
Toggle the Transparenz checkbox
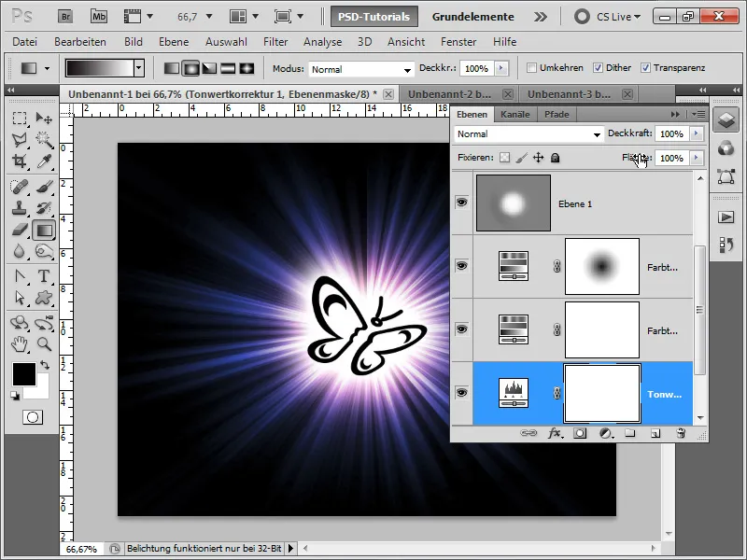tap(645, 68)
